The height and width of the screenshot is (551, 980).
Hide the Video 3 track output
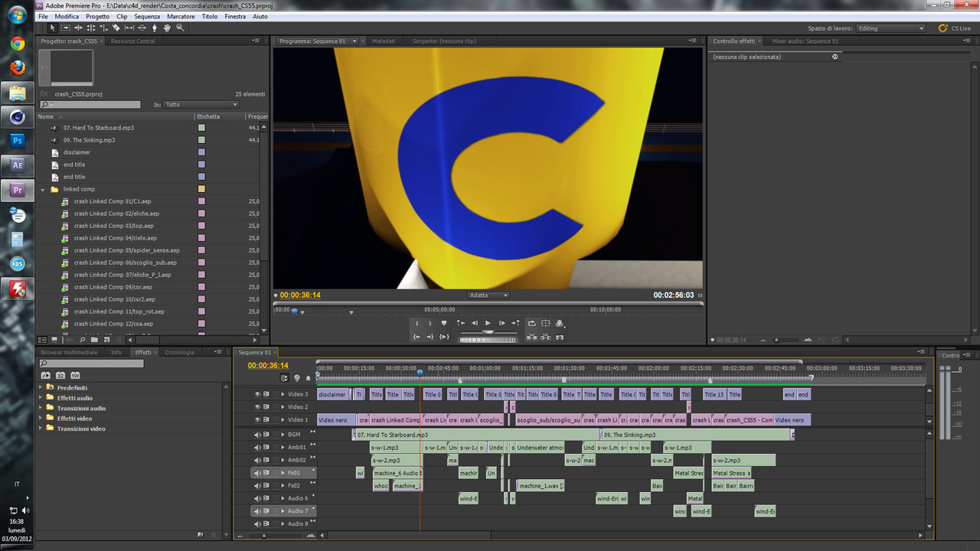[257, 394]
